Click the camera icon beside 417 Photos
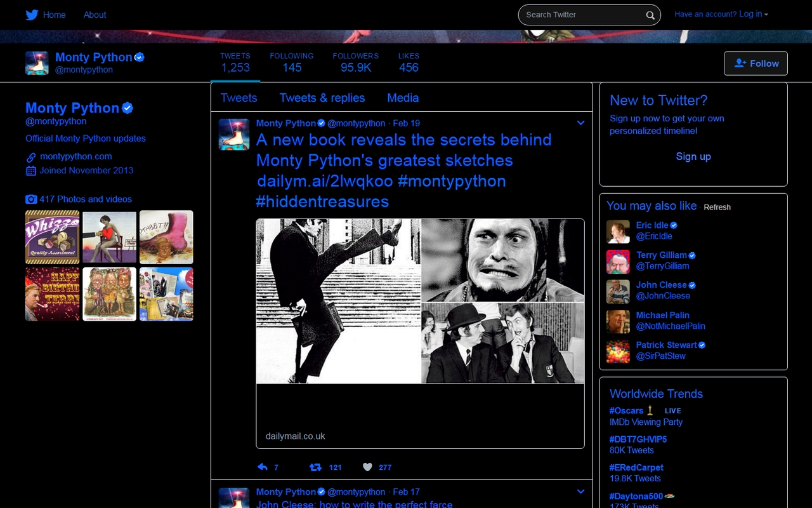The height and width of the screenshot is (508, 812). pyautogui.click(x=31, y=199)
